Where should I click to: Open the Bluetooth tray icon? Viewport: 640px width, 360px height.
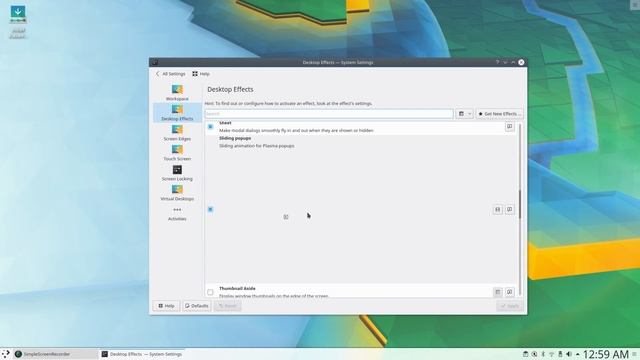(543, 354)
